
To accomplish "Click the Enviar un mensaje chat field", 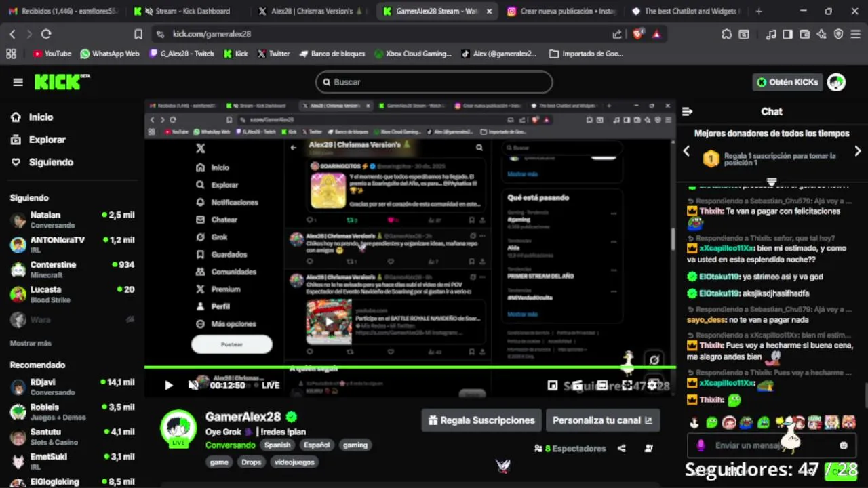I will tap(770, 445).
